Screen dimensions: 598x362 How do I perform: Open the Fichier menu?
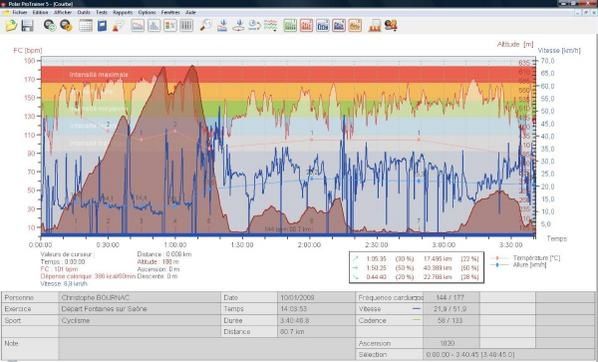pyautogui.click(x=20, y=13)
